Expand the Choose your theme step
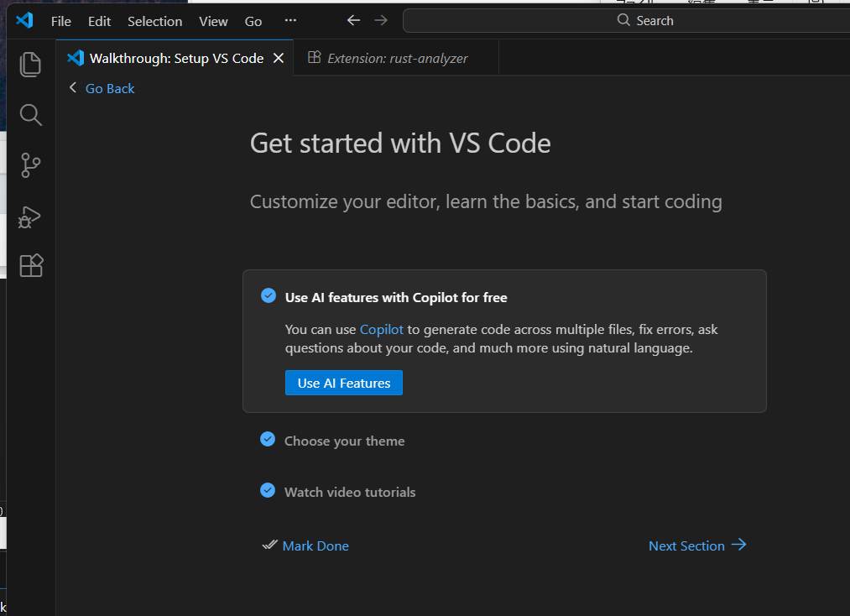Viewport: 850px width, 616px height. 344,441
